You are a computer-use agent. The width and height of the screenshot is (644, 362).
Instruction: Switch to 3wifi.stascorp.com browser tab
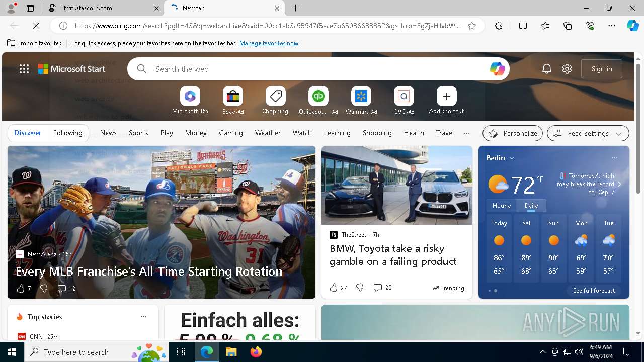tap(104, 8)
